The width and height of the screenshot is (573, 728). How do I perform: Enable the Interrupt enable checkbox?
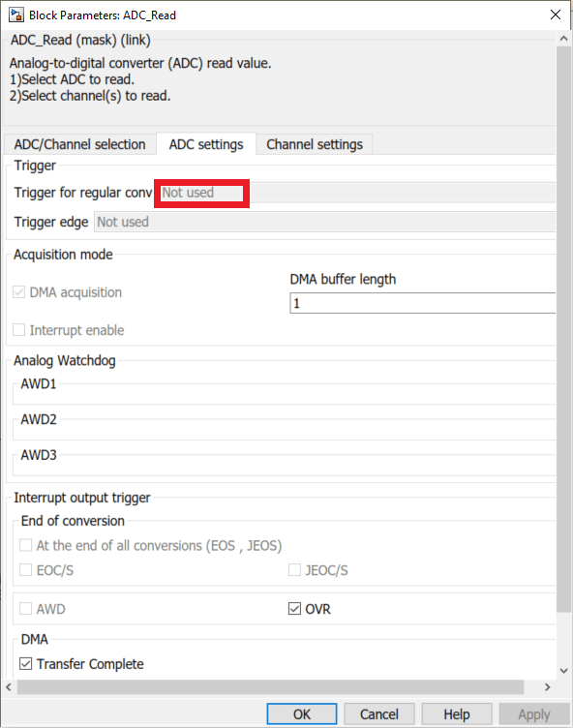18,330
